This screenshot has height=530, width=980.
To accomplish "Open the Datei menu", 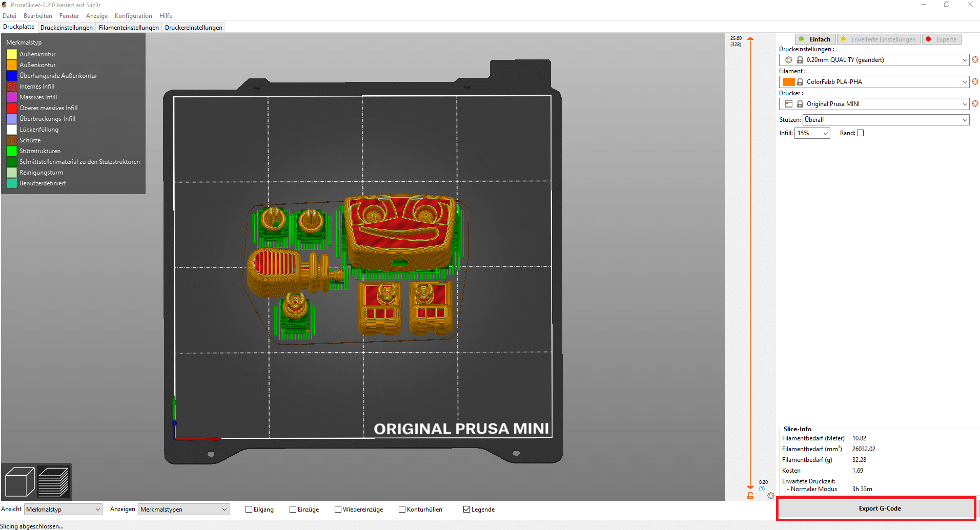I will [x=9, y=16].
